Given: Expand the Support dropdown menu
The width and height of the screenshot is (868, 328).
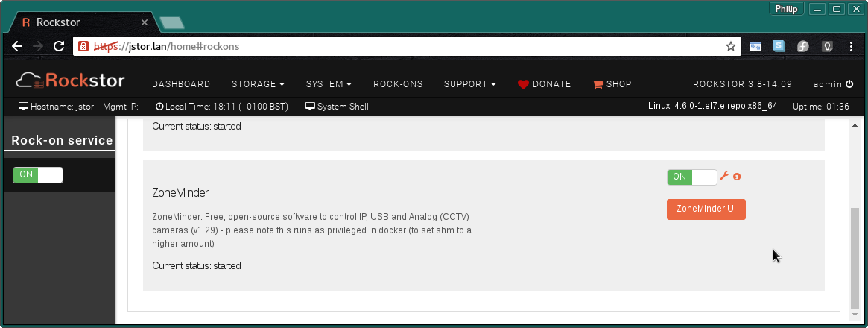Looking at the screenshot, I should click(x=470, y=84).
